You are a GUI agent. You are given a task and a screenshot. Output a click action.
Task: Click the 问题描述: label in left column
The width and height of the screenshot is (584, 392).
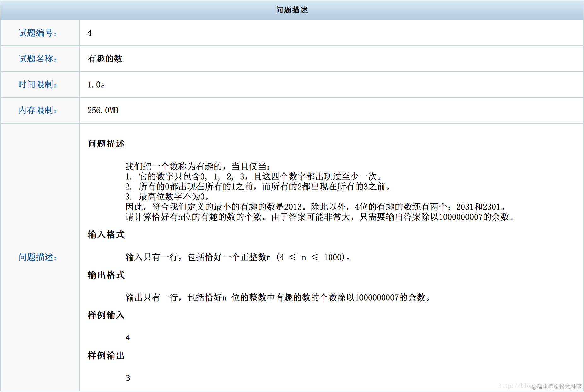tap(38, 257)
